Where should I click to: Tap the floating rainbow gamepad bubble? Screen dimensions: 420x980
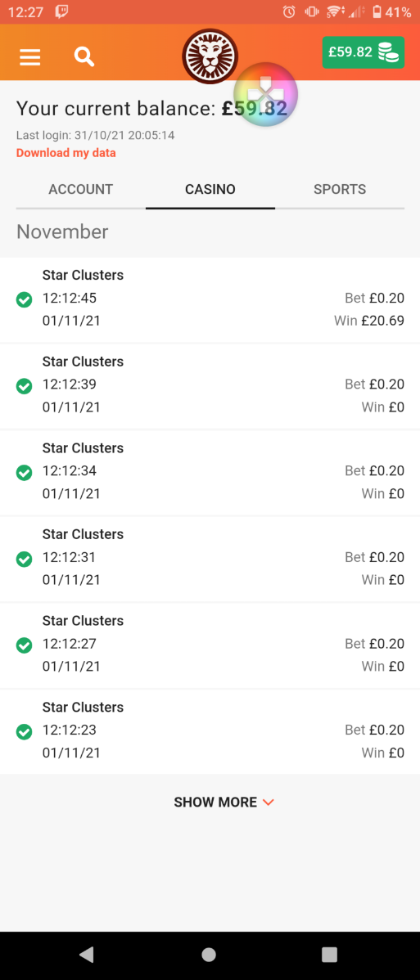(x=265, y=94)
